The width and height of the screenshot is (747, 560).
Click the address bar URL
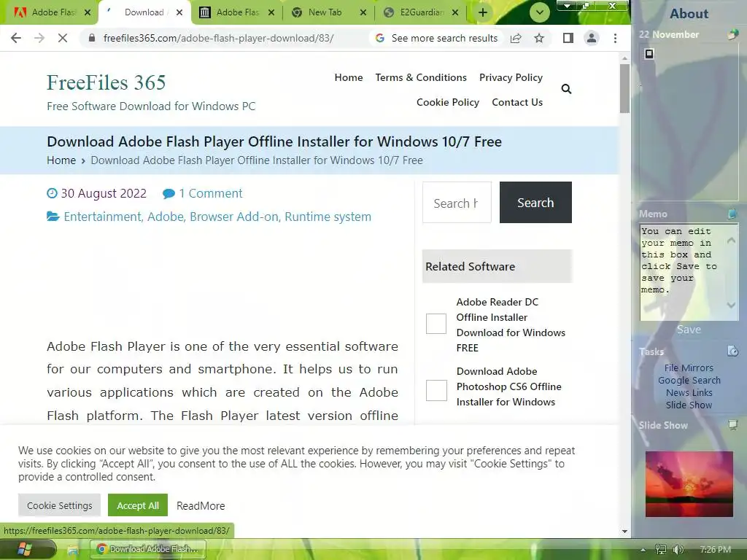coord(218,38)
